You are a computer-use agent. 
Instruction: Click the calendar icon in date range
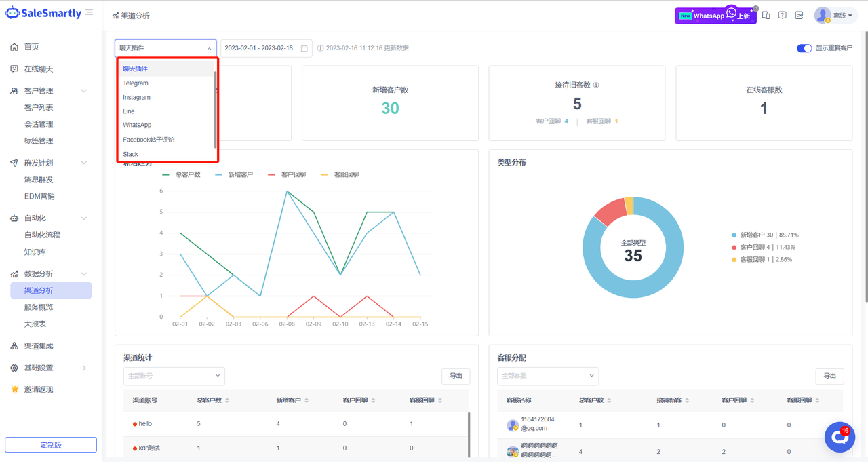point(304,48)
